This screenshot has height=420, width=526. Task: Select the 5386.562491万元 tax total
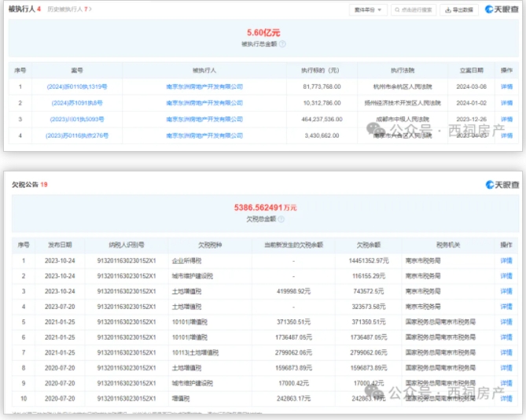coord(265,208)
